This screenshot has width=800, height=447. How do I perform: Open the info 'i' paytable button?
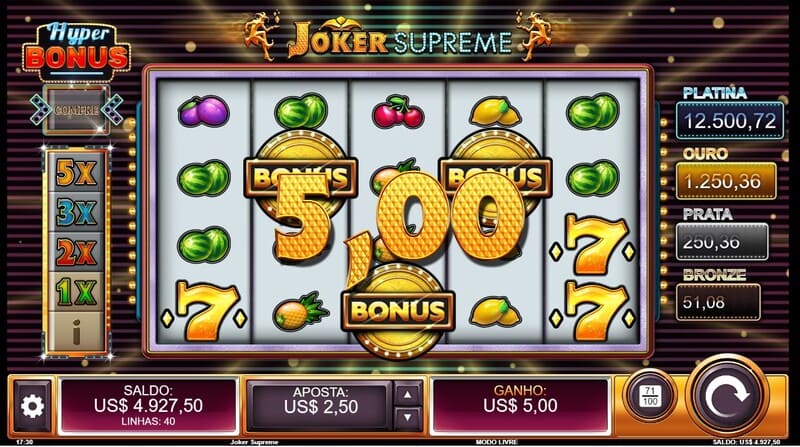click(76, 332)
